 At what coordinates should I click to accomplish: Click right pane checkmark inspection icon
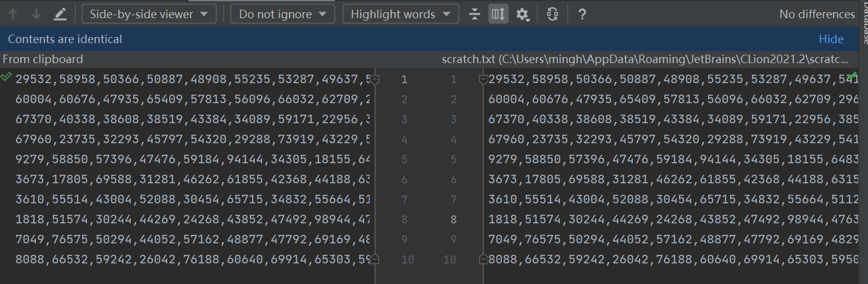[853, 75]
